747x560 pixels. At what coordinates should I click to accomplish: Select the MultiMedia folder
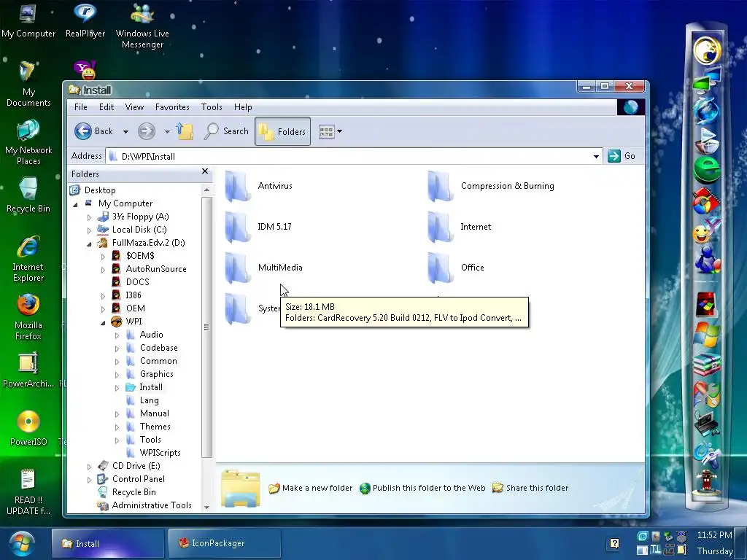[x=263, y=268]
